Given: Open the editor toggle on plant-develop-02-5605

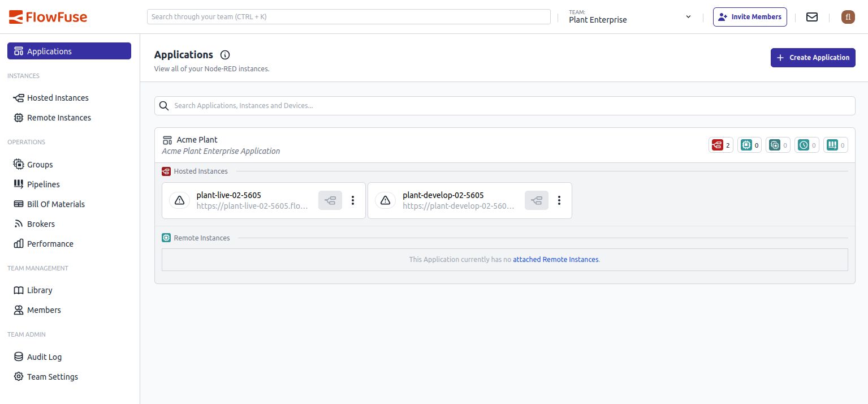Looking at the screenshot, I should [536, 200].
